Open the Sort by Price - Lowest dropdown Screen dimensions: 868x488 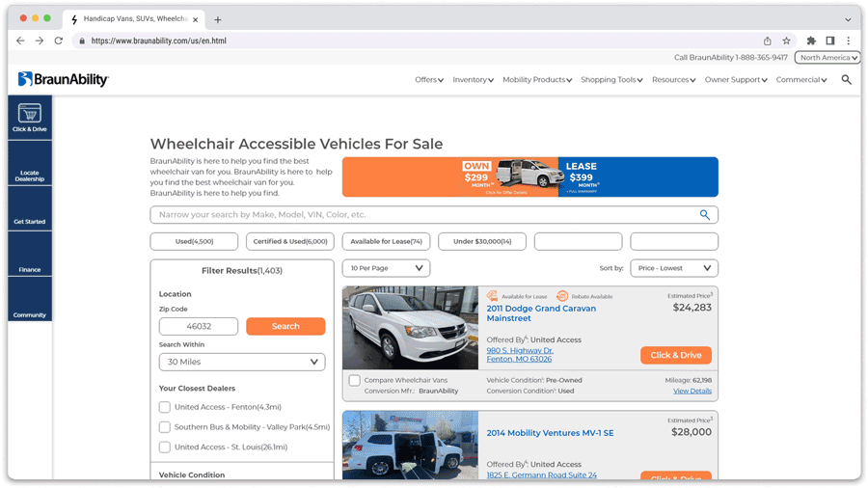pos(674,268)
